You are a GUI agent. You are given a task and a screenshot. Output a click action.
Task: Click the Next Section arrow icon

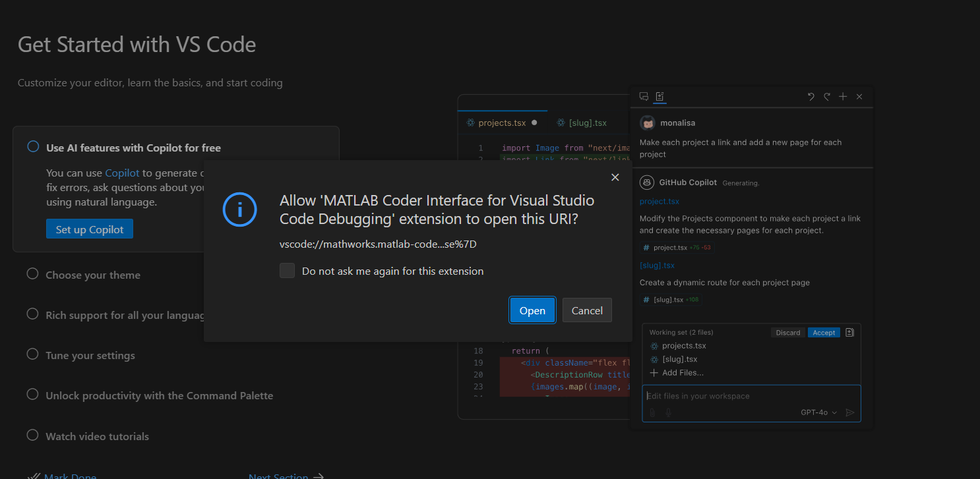319,476
